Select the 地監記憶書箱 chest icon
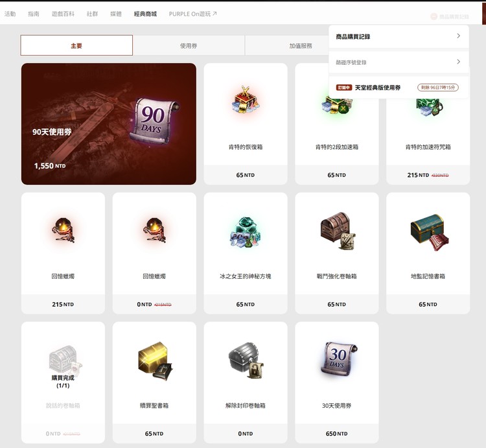Screen dimensions: 486x448 (x=429, y=232)
